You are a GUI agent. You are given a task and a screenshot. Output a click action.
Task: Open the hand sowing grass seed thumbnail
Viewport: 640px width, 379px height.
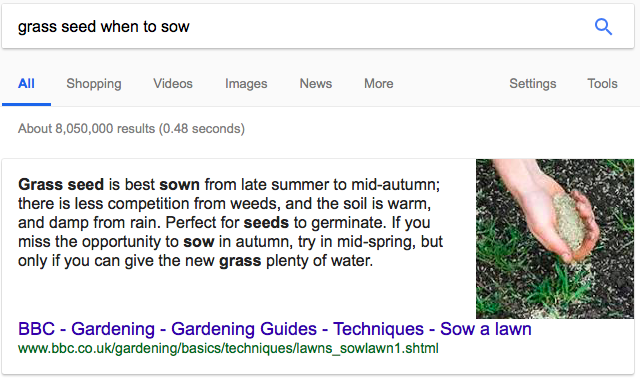(x=555, y=239)
